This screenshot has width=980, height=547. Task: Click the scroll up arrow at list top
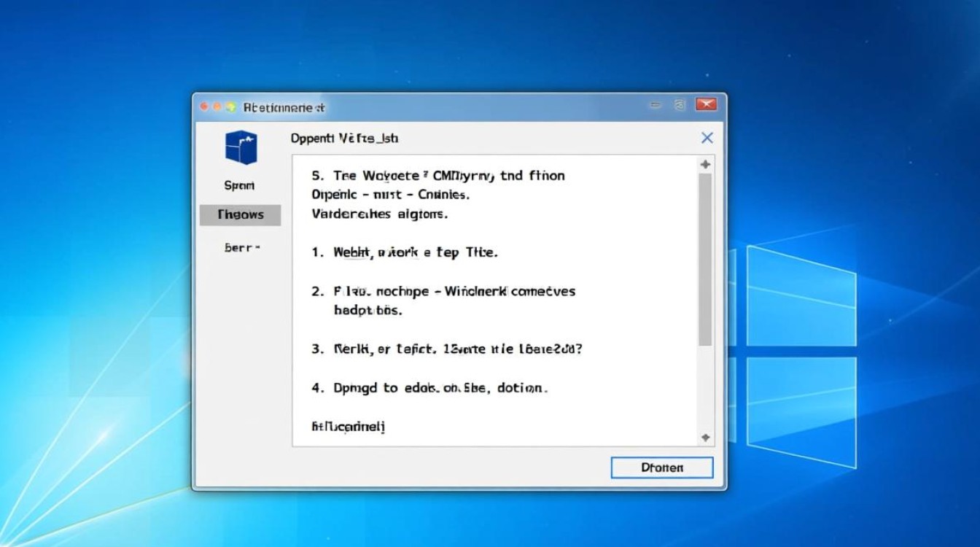pyautogui.click(x=705, y=165)
